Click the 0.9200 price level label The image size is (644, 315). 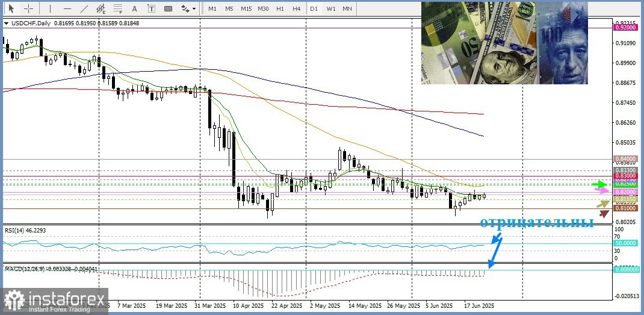(625, 28)
